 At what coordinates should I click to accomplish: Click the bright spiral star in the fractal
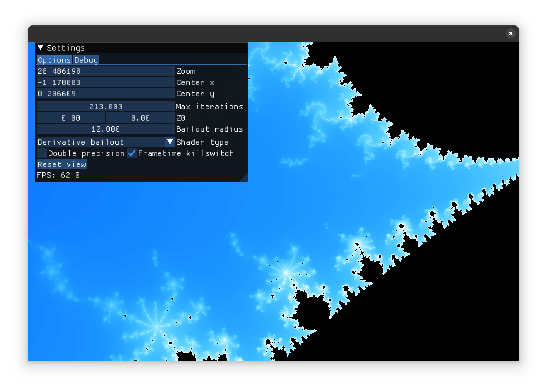pos(286,273)
